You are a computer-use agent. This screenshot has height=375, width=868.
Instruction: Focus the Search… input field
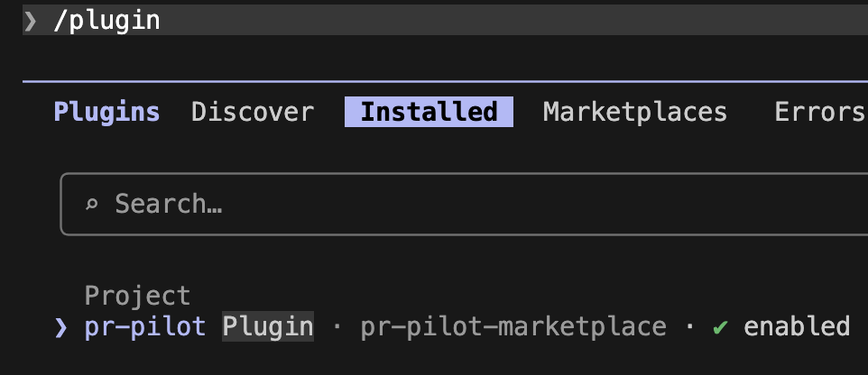(x=451, y=205)
